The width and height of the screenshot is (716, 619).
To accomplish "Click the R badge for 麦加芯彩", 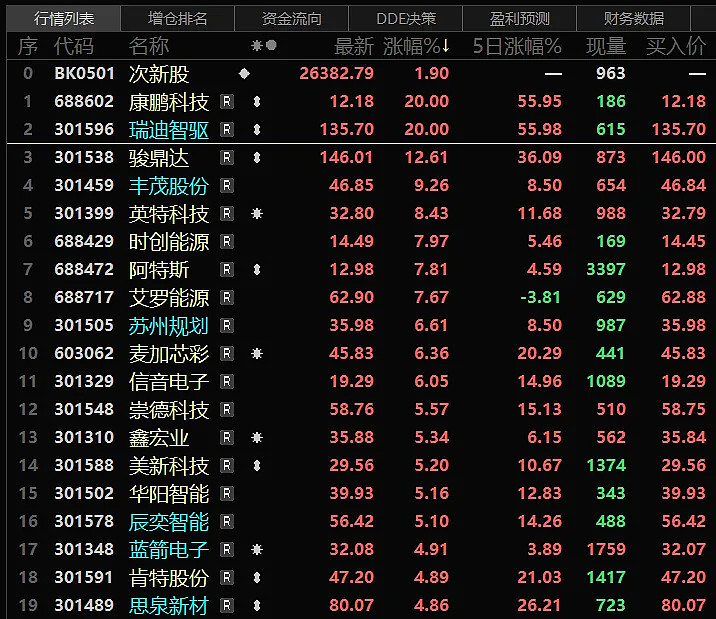I will click(227, 353).
